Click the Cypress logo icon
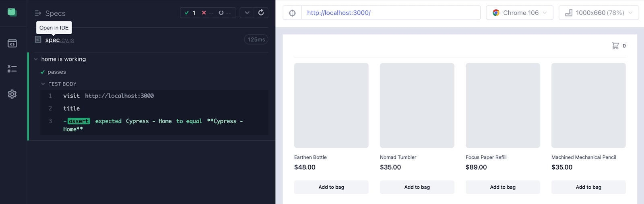 click(x=12, y=12)
